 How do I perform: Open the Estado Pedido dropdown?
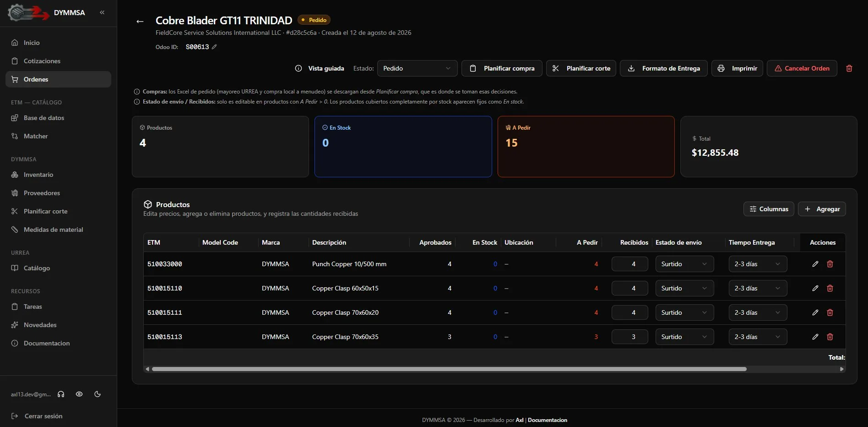417,68
